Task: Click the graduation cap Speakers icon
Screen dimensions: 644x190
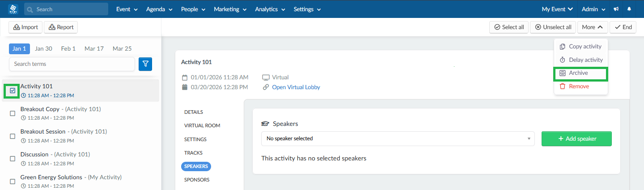Action: [265, 124]
